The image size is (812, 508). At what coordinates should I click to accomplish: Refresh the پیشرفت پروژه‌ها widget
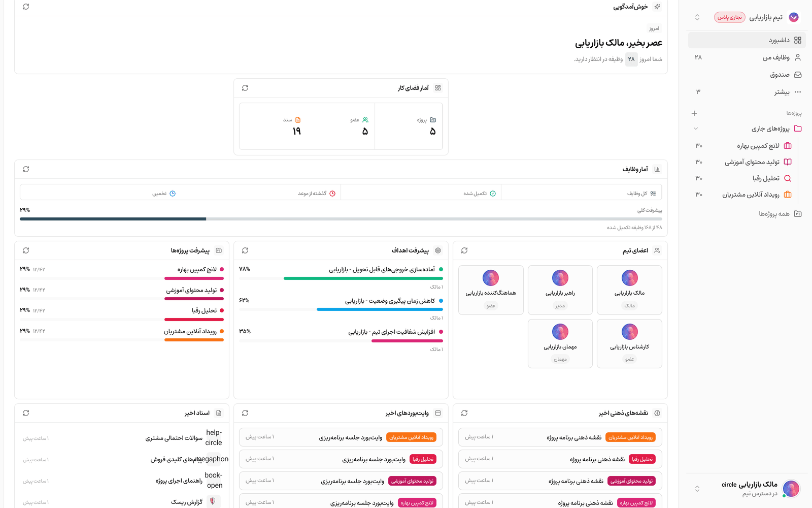26,250
